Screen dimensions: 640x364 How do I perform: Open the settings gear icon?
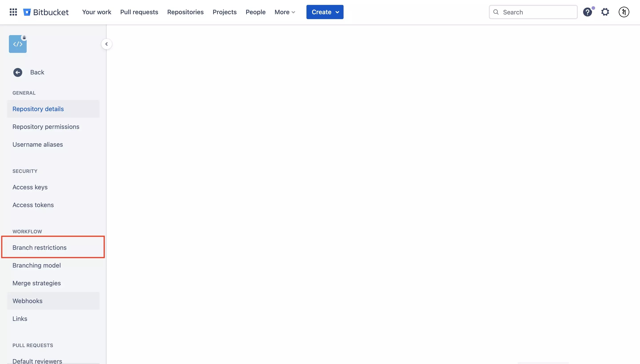point(605,12)
